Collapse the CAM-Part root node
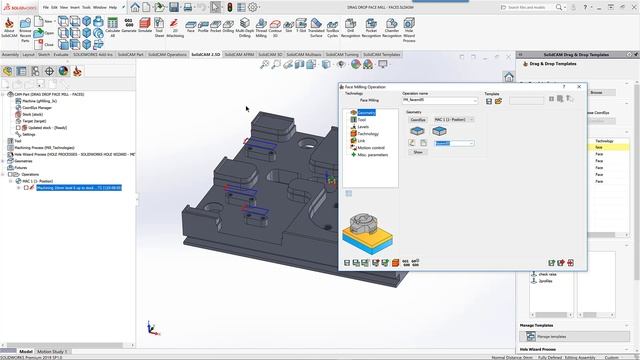Screen dimensions: 640x360 pyautogui.click(x=3, y=94)
